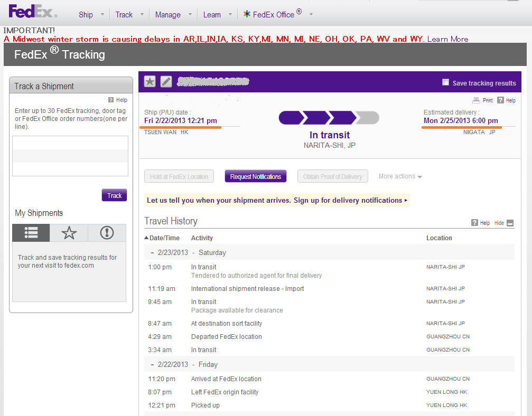
Task: Open the Ship menu dropdown arrow
Action: pos(102,14)
